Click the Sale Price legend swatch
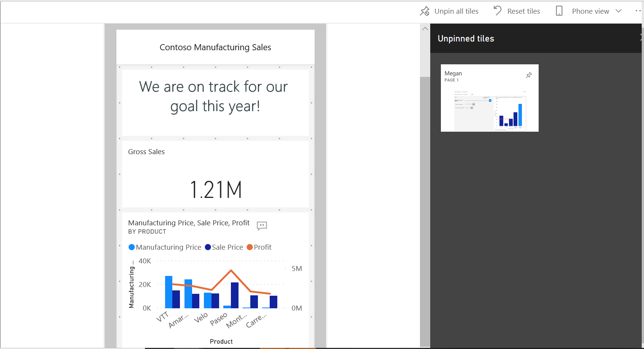Viewport: 644px width, 349px height. [x=208, y=247]
